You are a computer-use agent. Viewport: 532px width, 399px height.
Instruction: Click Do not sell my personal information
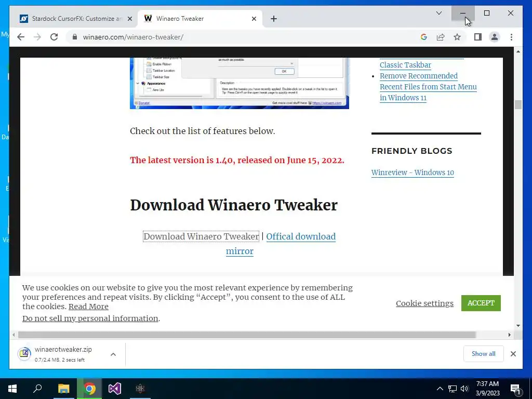[90, 318]
